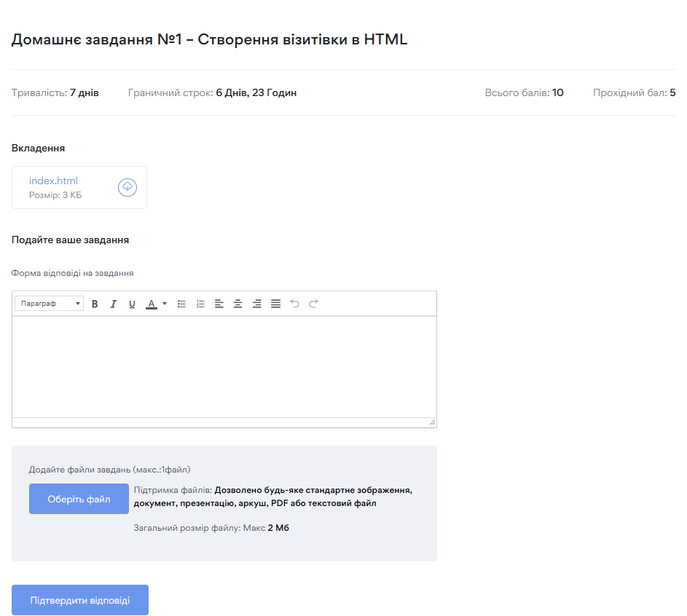Align text to the right
Image resolution: width=687 pixels, height=616 pixels.
256,304
